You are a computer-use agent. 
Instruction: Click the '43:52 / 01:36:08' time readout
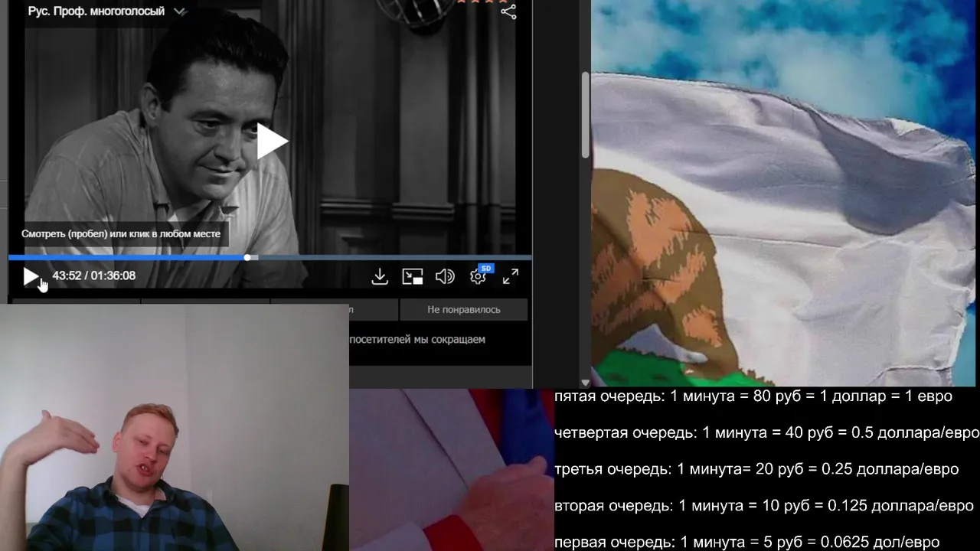click(x=94, y=275)
